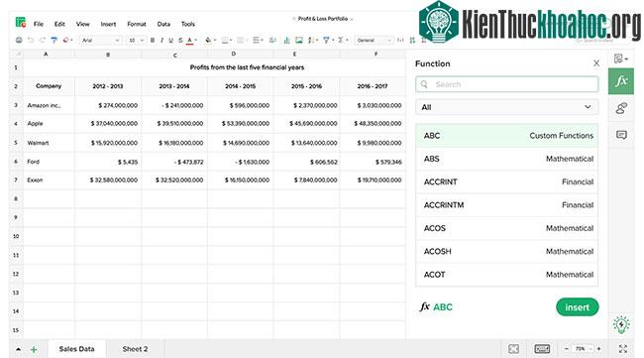This screenshot has height=358, width=644.
Task: Open the merge cells dropdown
Action: tap(242, 41)
